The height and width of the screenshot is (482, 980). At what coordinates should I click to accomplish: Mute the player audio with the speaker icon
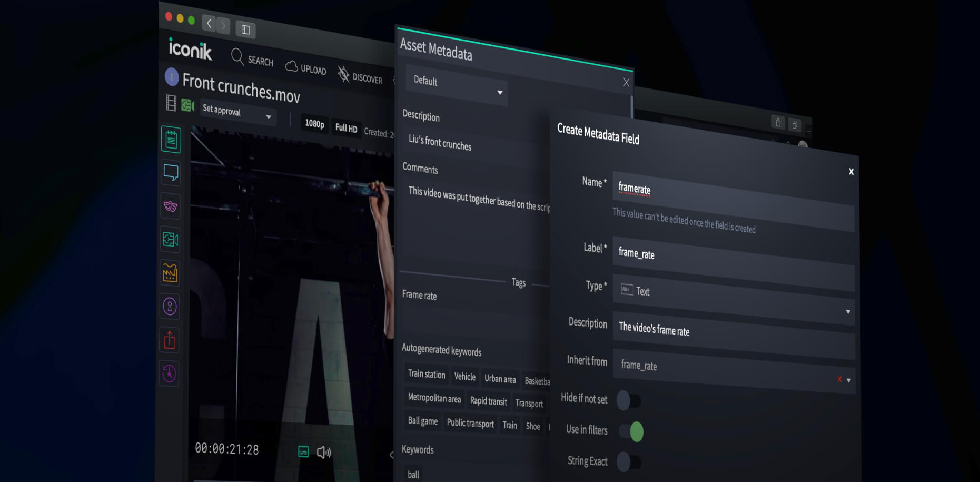click(x=324, y=452)
